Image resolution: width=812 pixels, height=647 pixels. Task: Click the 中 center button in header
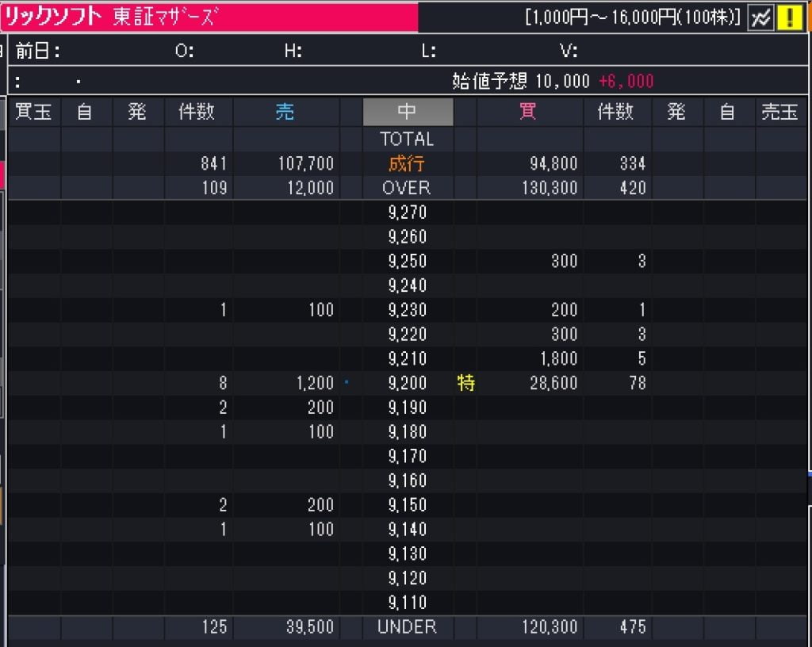pyautogui.click(x=408, y=112)
